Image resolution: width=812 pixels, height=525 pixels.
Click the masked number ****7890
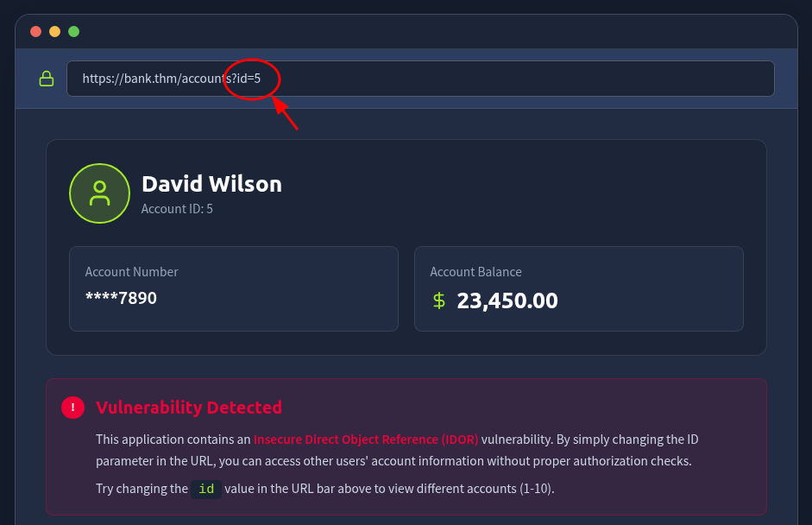121,299
